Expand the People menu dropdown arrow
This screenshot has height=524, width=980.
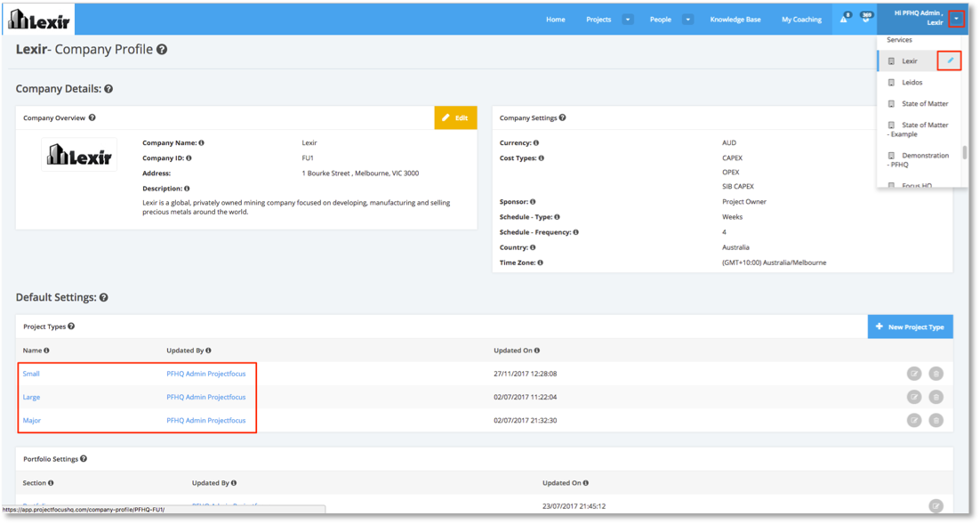coord(687,20)
